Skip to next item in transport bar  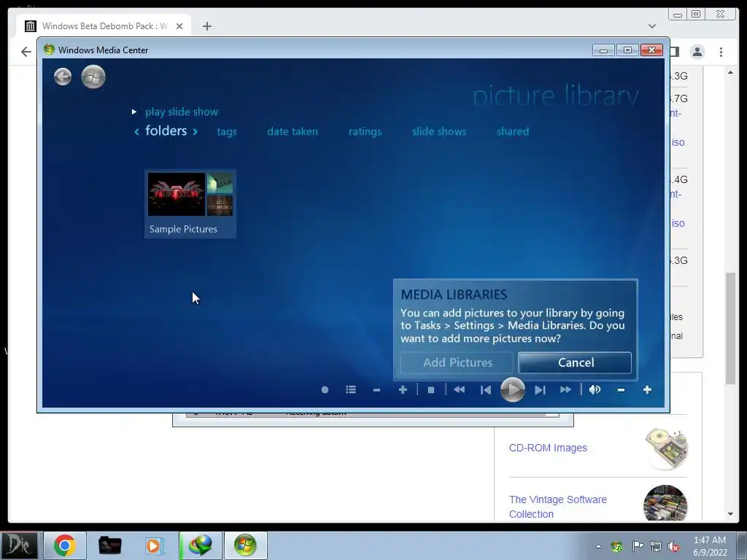click(540, 390)
